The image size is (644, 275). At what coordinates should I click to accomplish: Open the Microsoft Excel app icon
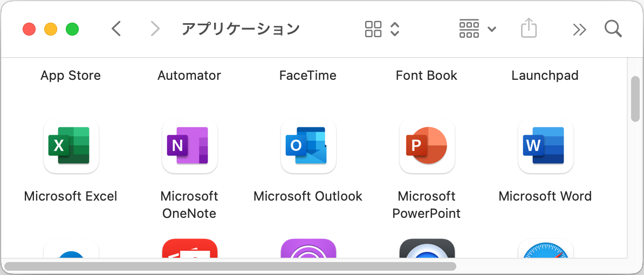(x=71, y=146)
